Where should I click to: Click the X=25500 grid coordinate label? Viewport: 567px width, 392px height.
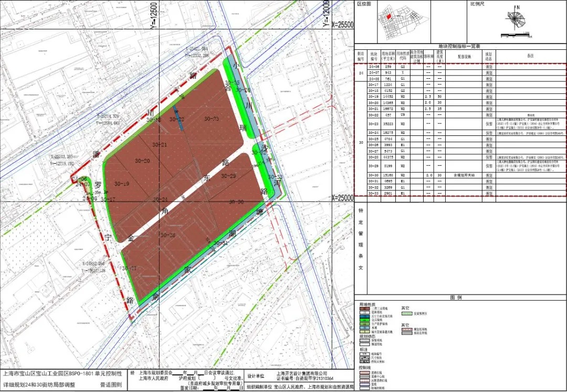342,25
